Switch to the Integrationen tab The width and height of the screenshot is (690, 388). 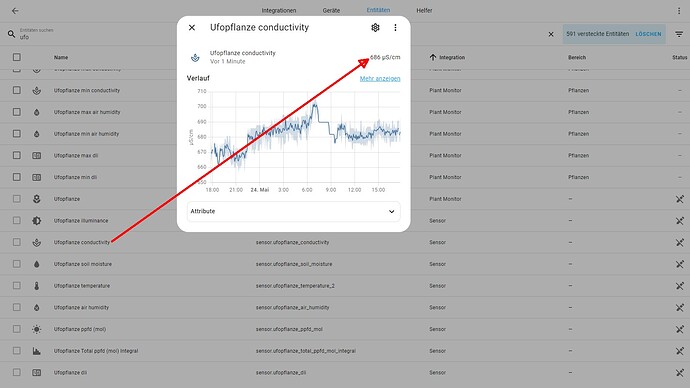point(279,11)
